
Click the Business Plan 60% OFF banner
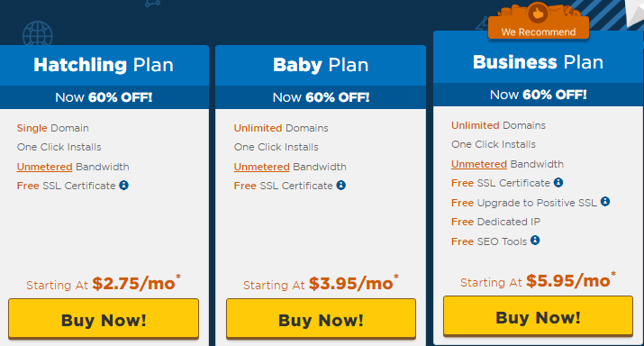[538, 95]
